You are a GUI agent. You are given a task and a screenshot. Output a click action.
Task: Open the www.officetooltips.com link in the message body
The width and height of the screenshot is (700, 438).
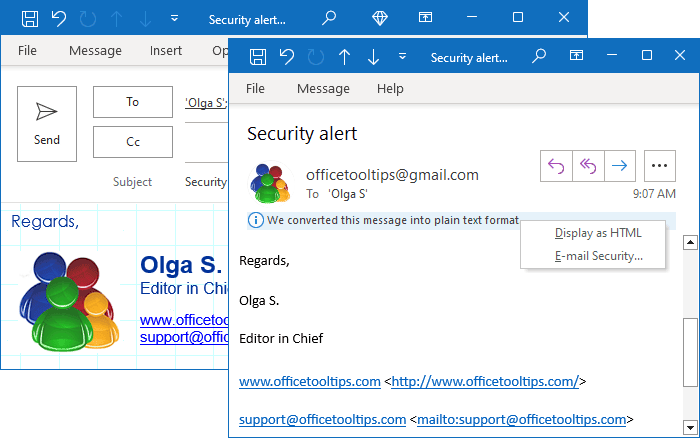click(310, 382)
